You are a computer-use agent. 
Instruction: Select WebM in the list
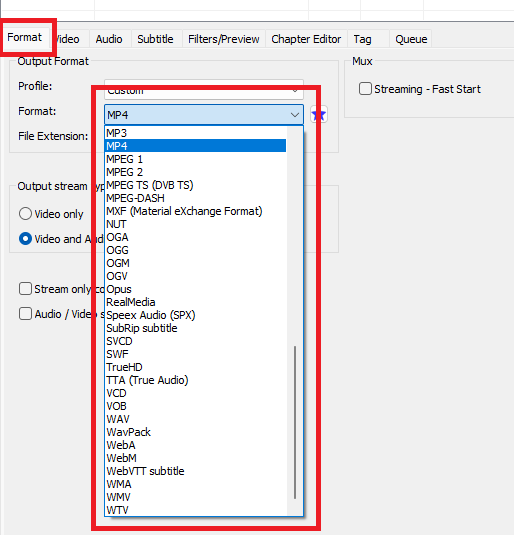pos(196,458)
